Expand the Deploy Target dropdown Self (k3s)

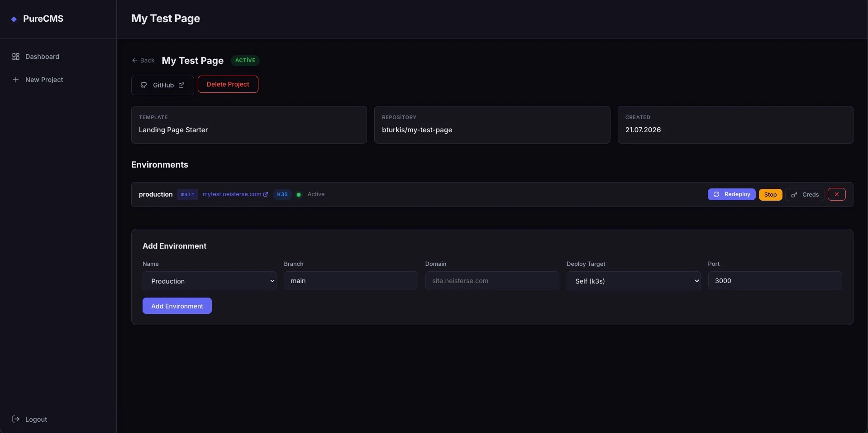[634, 281]
